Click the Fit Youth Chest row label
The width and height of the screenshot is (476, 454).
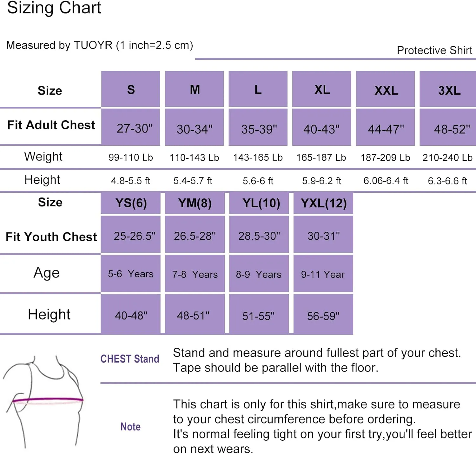coord(51,237)
